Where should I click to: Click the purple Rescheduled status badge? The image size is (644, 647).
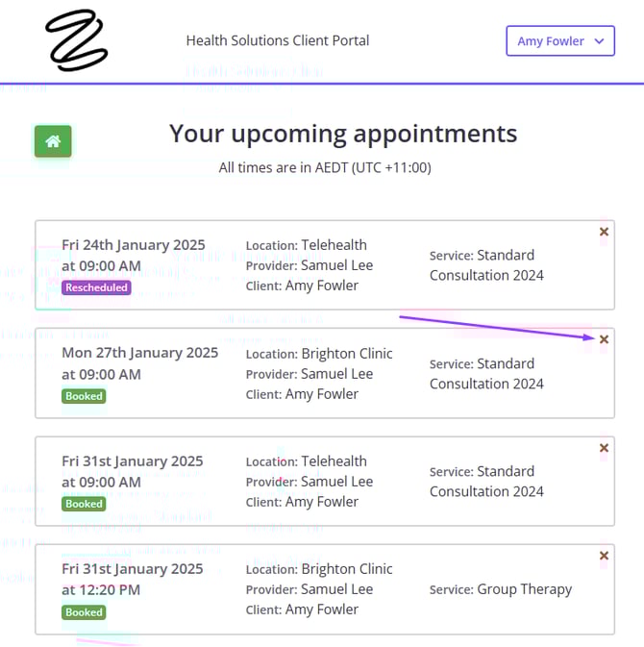95,287
